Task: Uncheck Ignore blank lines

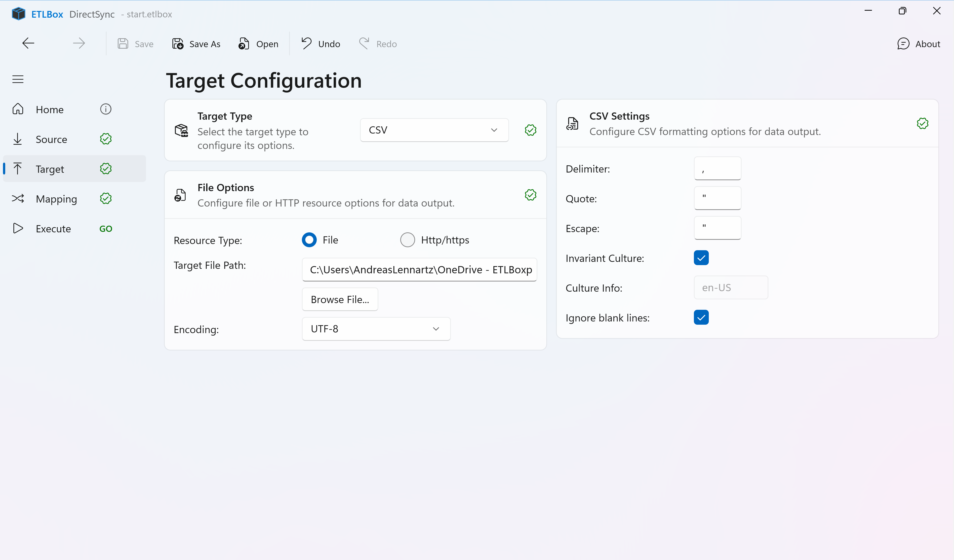Action: (x=701, y=317)
